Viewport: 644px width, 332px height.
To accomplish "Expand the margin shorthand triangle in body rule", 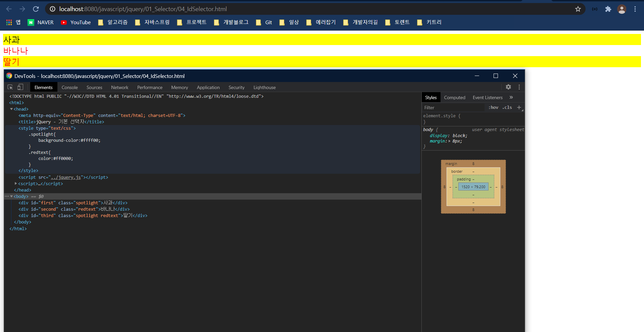I will [x=450, y=141].
